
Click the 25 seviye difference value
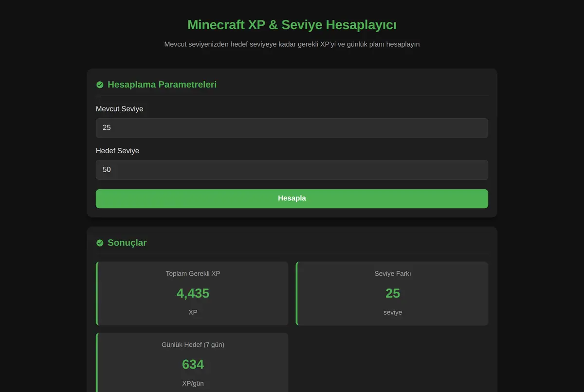pos(393,293)
